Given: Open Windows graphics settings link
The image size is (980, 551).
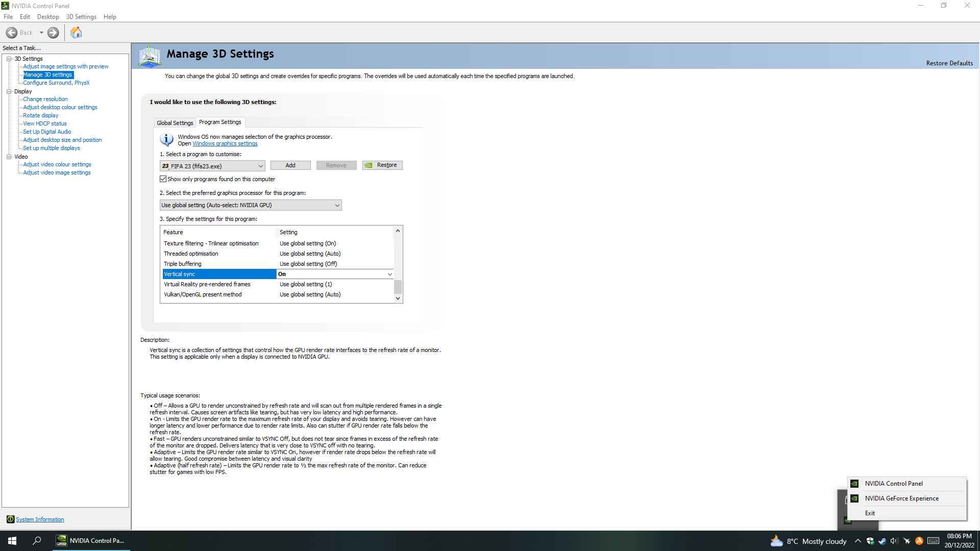Looking at the screenshot, I should point(225,143).
